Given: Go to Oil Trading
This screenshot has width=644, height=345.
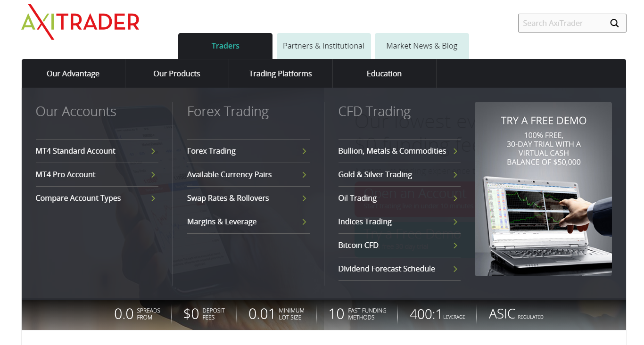Looking at the screenshot, I should coord(399,198).
